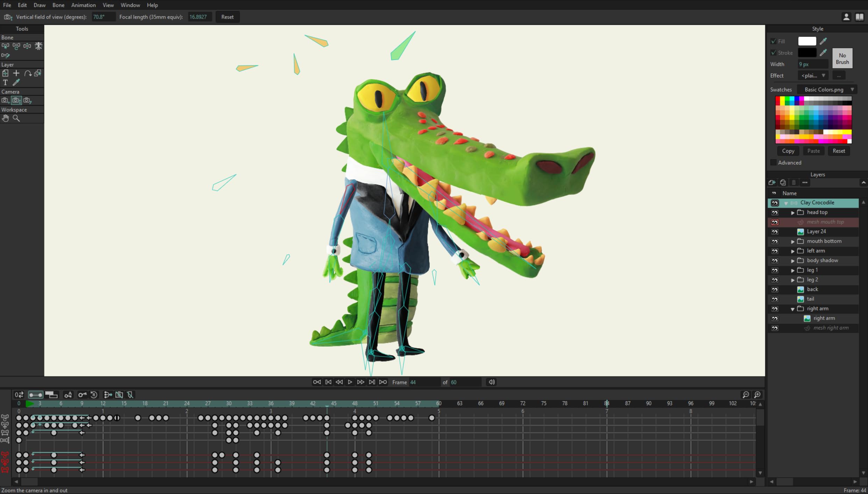Uncheck the Stroke checkbox
This screenshot has width=868, height=494.
point(774,53)
